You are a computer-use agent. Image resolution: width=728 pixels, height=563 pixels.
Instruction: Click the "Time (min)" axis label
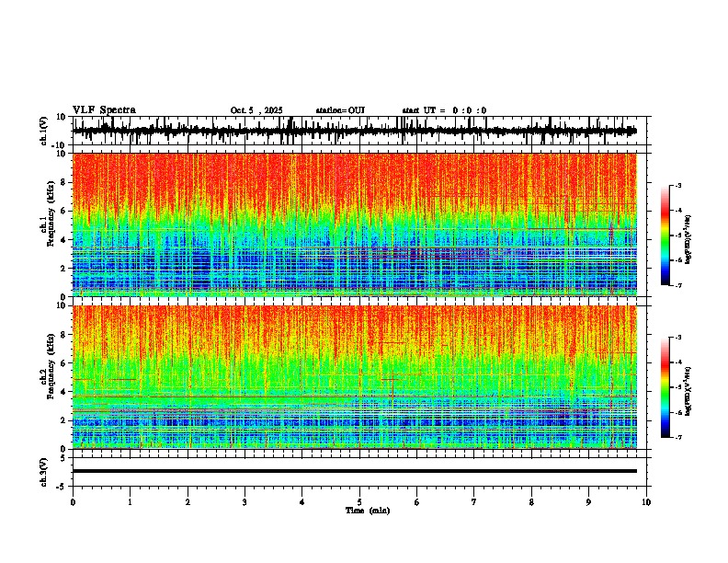(368, 511)
